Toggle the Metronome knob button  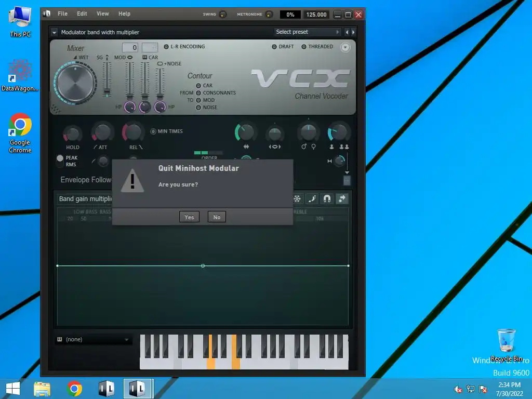tap(269, 14)
